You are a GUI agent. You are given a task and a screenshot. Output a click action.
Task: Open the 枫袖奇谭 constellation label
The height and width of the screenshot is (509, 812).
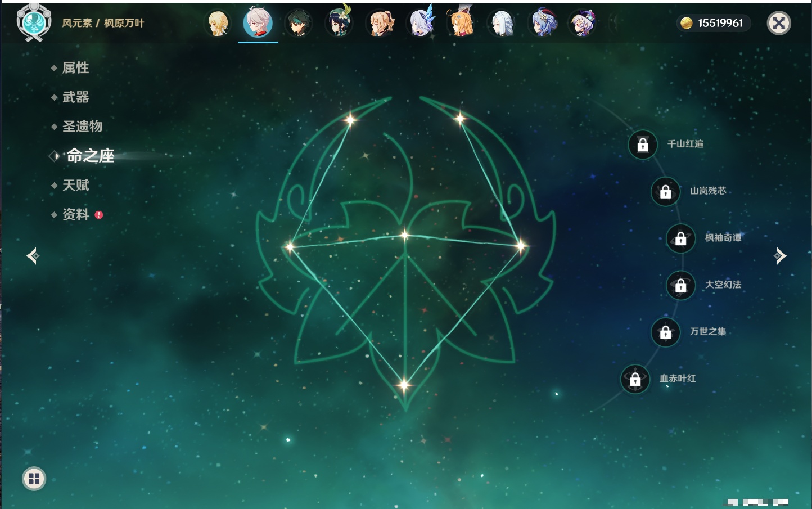723,237
